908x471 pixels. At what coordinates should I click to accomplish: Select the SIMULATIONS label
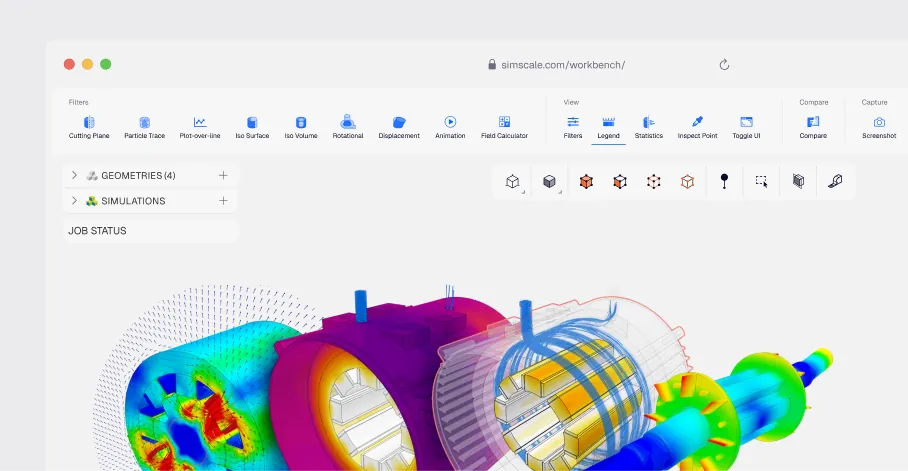click(x=133, y=200)
